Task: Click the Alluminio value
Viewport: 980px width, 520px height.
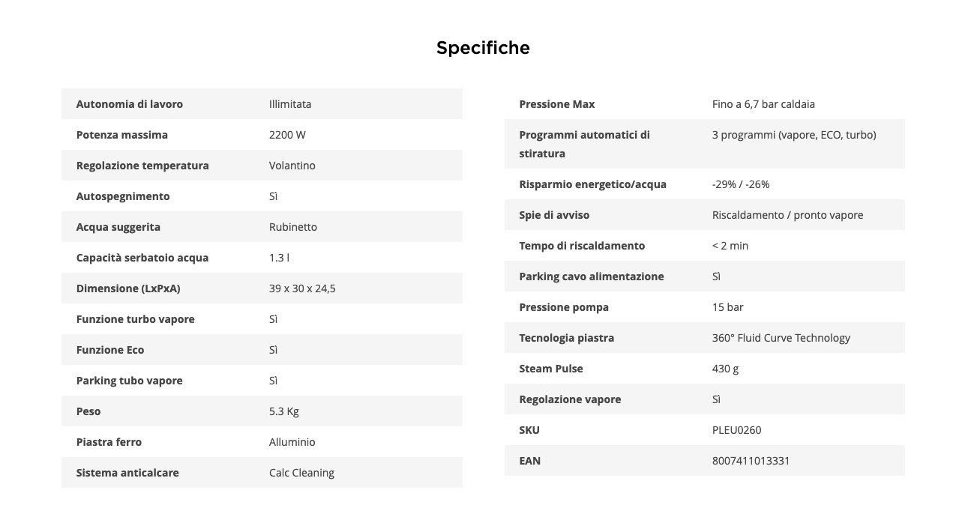Action: click(292, 442)
